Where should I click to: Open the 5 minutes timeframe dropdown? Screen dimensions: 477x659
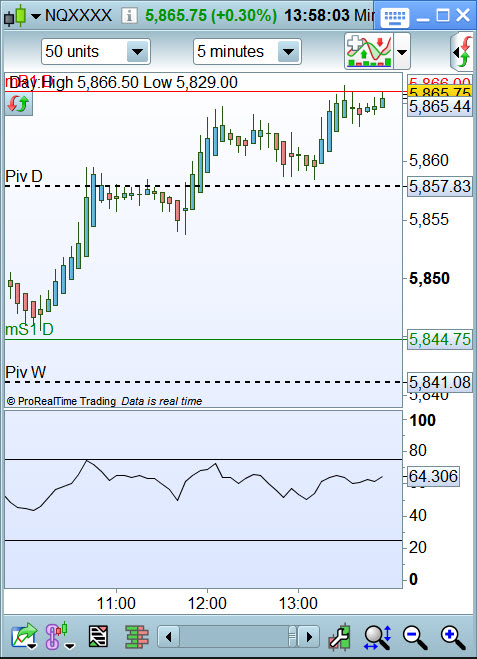(247, 52)
